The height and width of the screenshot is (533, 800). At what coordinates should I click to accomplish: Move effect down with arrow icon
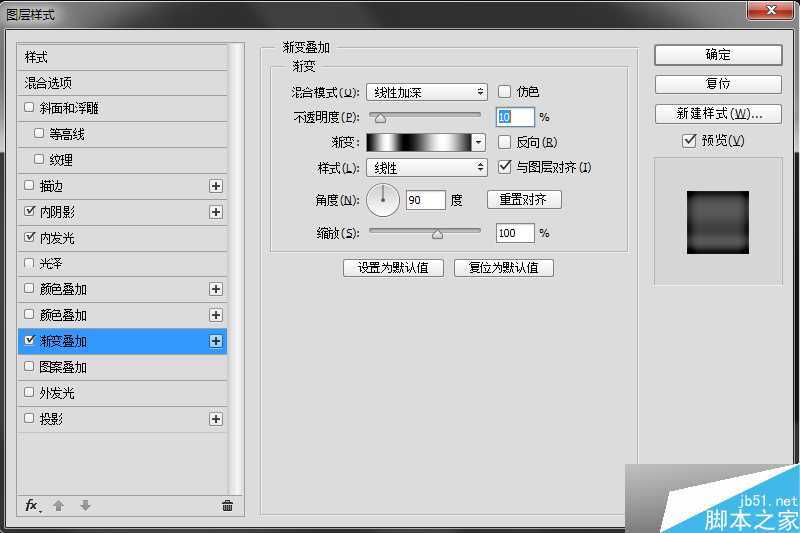85,505
